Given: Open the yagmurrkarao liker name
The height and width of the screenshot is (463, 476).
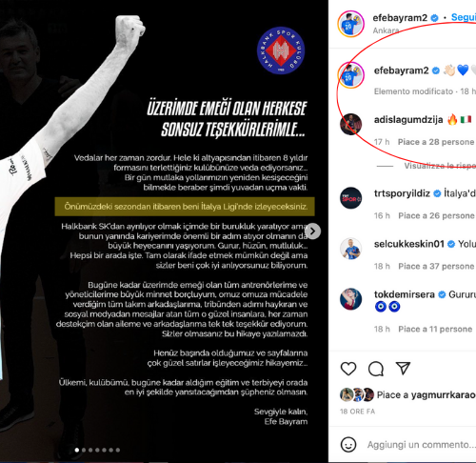Looking at the screenshot, I should (444, 395).
